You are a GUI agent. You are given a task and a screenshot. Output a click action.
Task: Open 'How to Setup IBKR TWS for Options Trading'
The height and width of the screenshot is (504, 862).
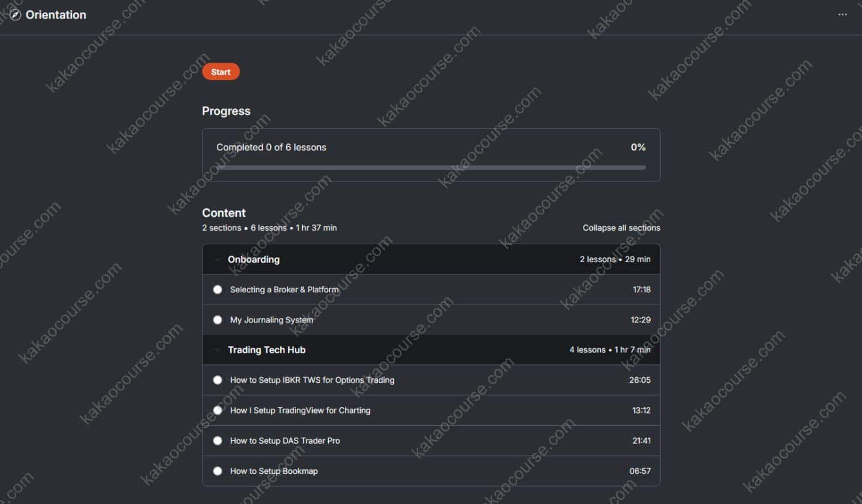[312, 380]
